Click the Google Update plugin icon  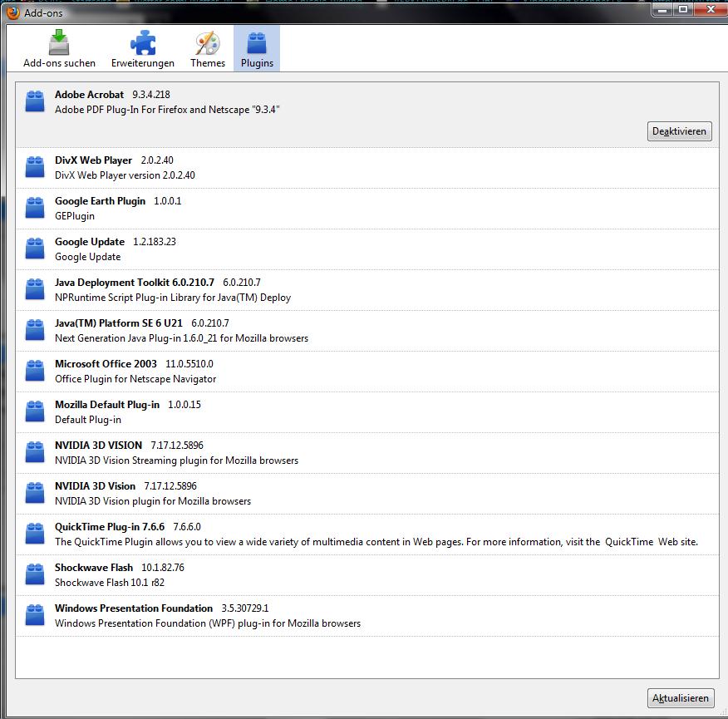[35, 249]
